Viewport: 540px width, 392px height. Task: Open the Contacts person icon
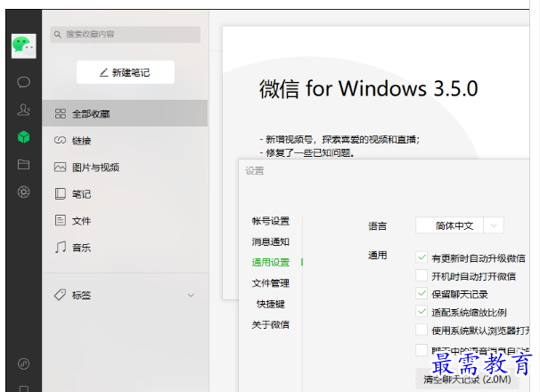click(23, 110)
